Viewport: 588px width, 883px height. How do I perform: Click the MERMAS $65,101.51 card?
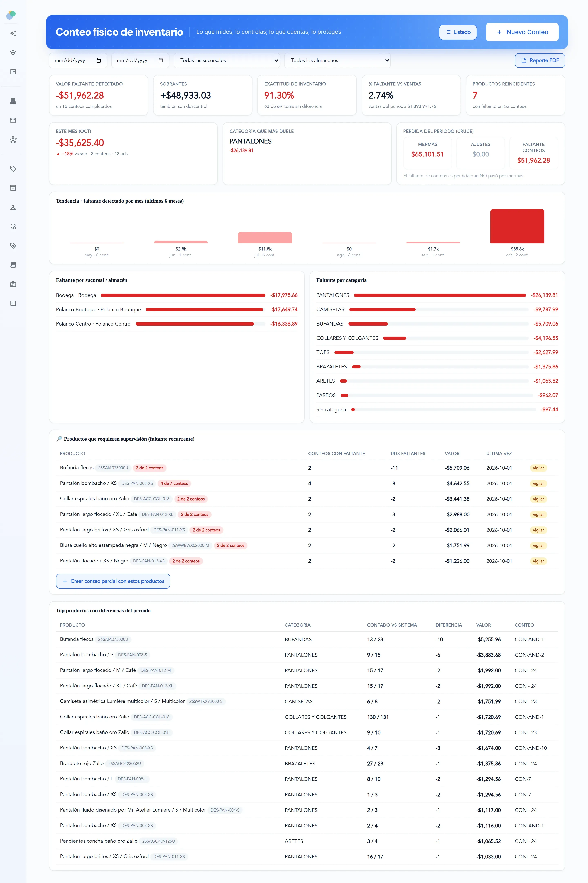tap(428, 153)
